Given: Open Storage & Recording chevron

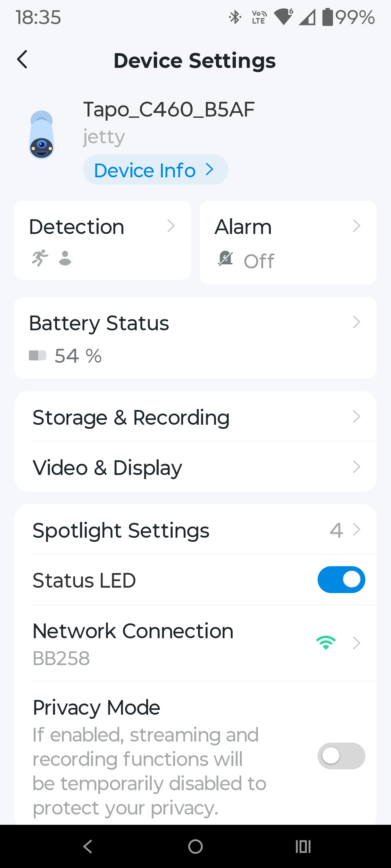Looking at the screenshot, I should tap(356, 417).
